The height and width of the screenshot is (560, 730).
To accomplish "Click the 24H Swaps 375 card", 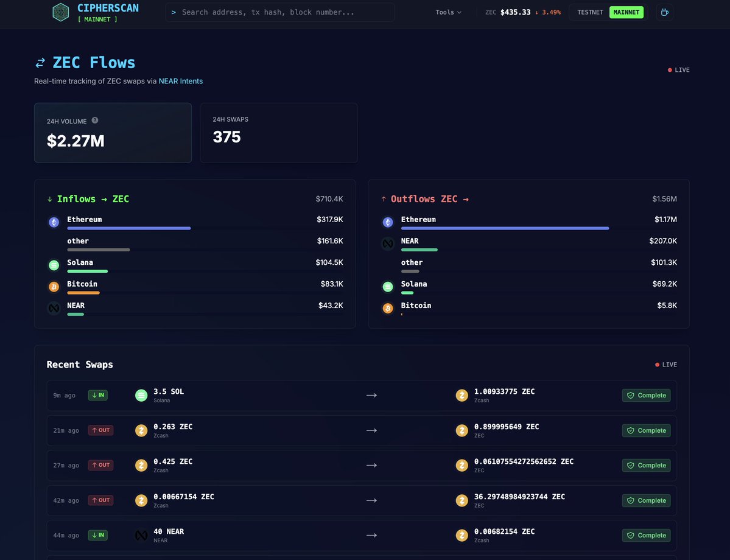I will point(279,133).
